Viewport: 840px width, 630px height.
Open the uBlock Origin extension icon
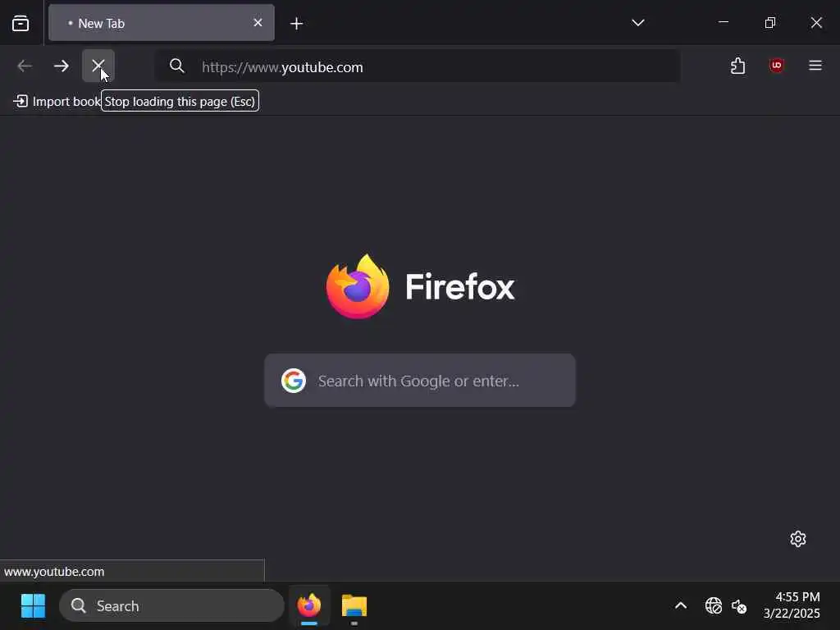(776, 66)
